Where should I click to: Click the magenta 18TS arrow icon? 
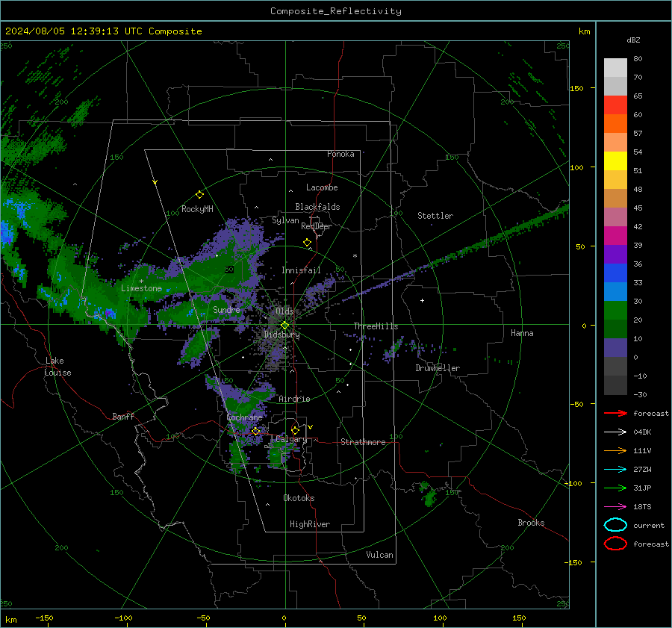[x=615, y=507]
